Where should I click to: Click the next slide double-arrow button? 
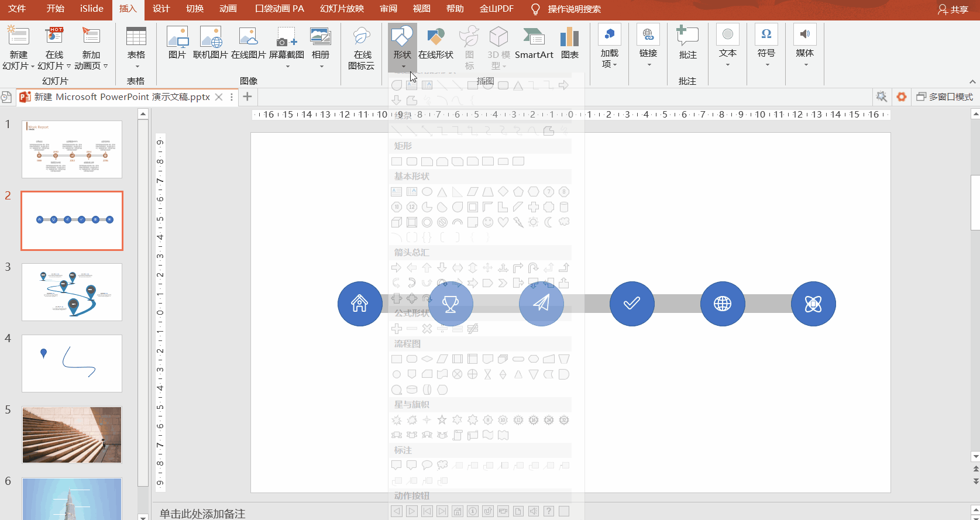975,481
